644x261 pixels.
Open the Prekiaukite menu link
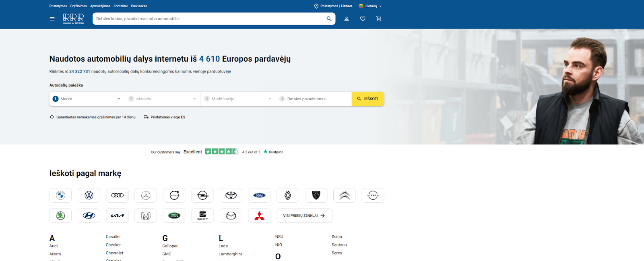pos(139,6)
